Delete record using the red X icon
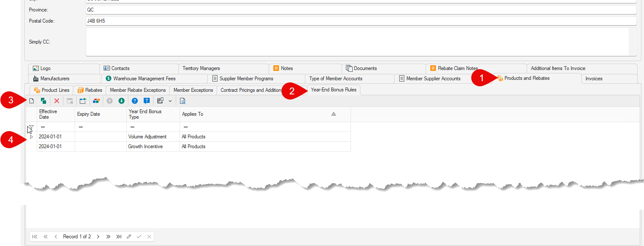 pyautogui.click(x=56, y=101)
